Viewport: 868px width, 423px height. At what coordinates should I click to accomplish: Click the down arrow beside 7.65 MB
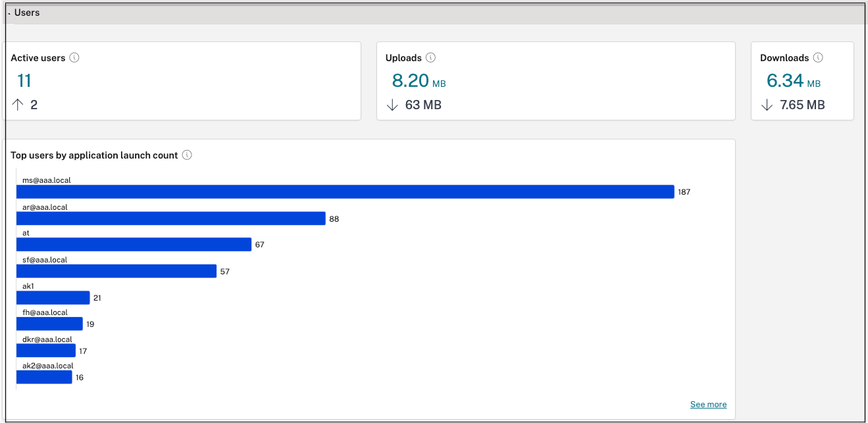(767, 105)
